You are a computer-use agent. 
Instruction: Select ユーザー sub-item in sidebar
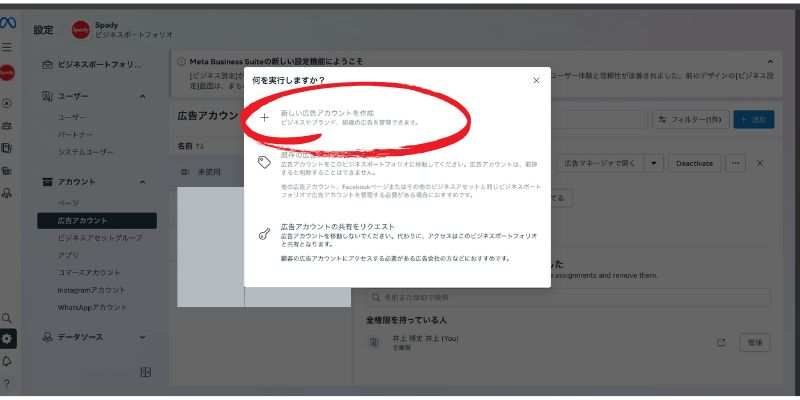pyautogui.click(x=71, y=117)
